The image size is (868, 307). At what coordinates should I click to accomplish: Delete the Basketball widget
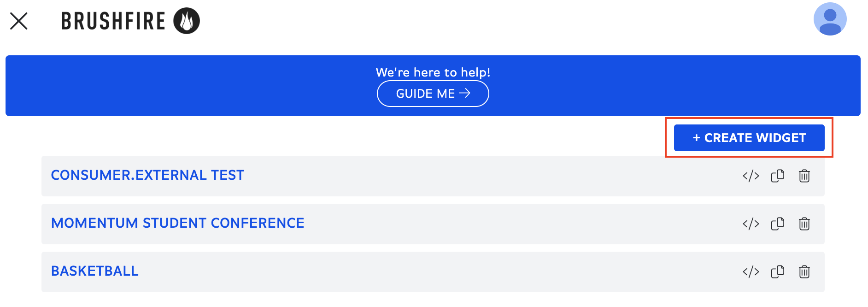pos(804,272)
